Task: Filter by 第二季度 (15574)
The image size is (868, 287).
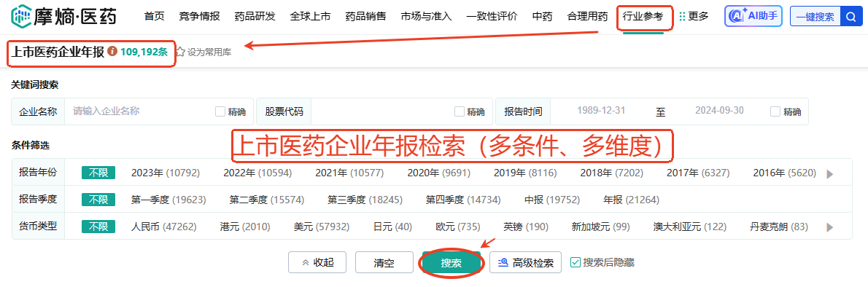Action: (x=267, y=200)
